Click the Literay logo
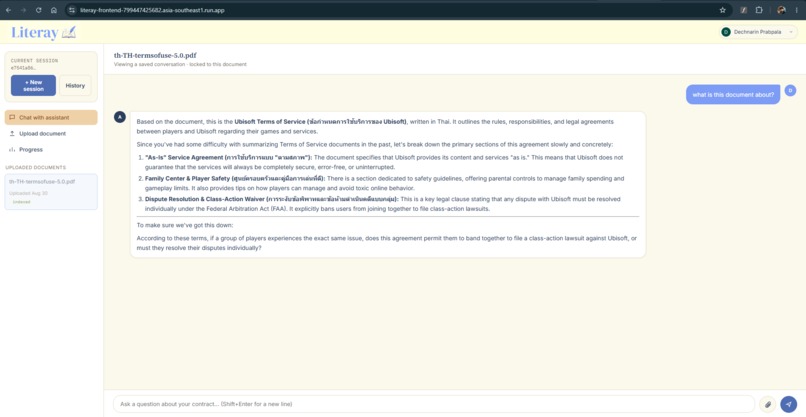 point(44,32)
